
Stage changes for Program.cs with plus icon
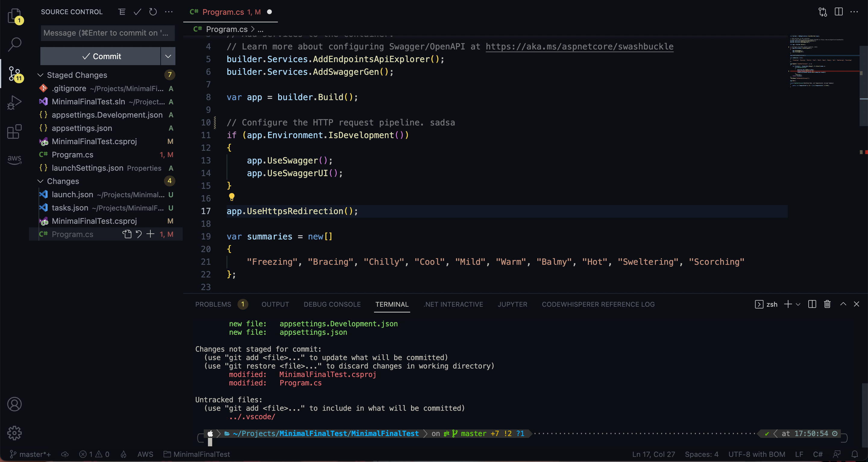tap(150, 234)
